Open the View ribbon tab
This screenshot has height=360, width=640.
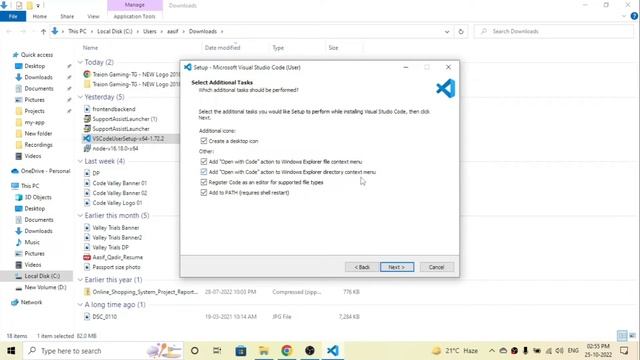click(93, 16)
